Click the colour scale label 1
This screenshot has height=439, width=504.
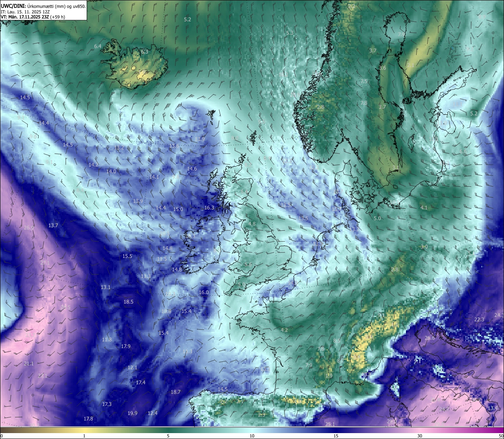pyautogui.click(x=84, y=436)
